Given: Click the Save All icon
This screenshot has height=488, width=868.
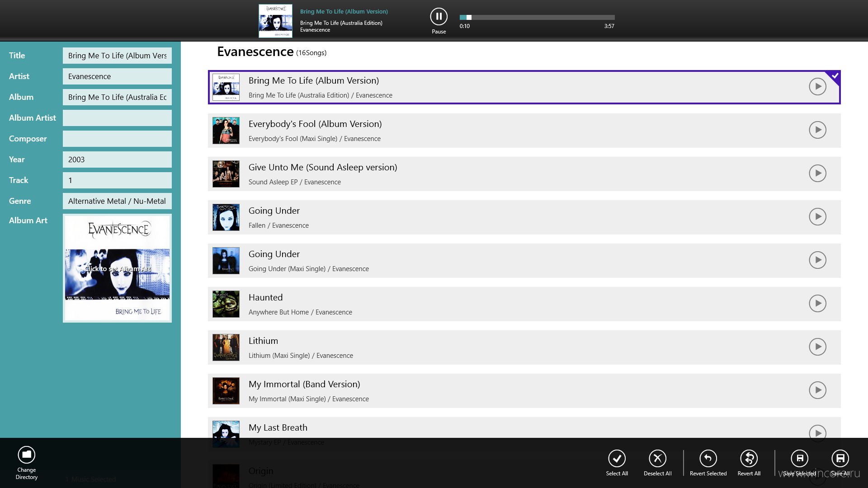Looking at the screenshot, I should pos(840,458).
